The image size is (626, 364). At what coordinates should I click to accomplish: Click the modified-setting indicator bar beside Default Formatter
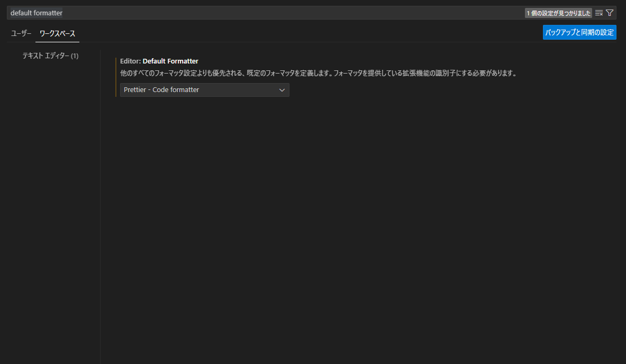pos(116,76)
